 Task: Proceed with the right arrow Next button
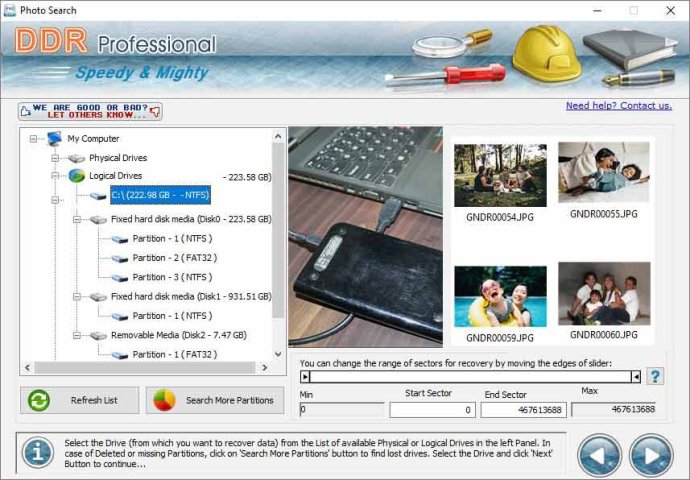point(651,455)
